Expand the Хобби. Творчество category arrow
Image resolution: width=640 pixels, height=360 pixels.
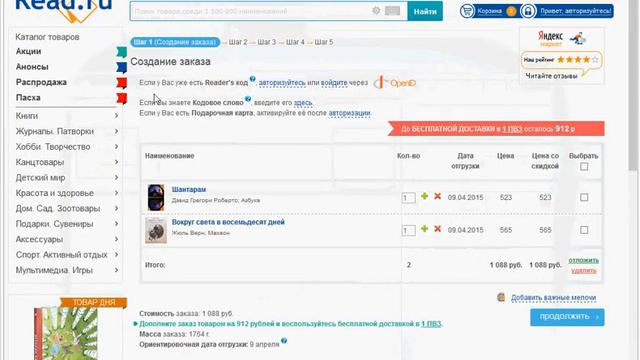(x=116, y=147)
